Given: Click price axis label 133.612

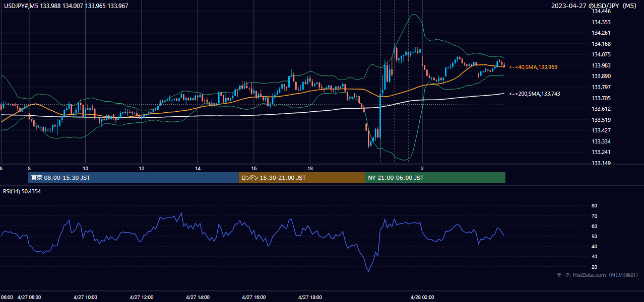Looking at the screenshot, I should coord(602,109).
